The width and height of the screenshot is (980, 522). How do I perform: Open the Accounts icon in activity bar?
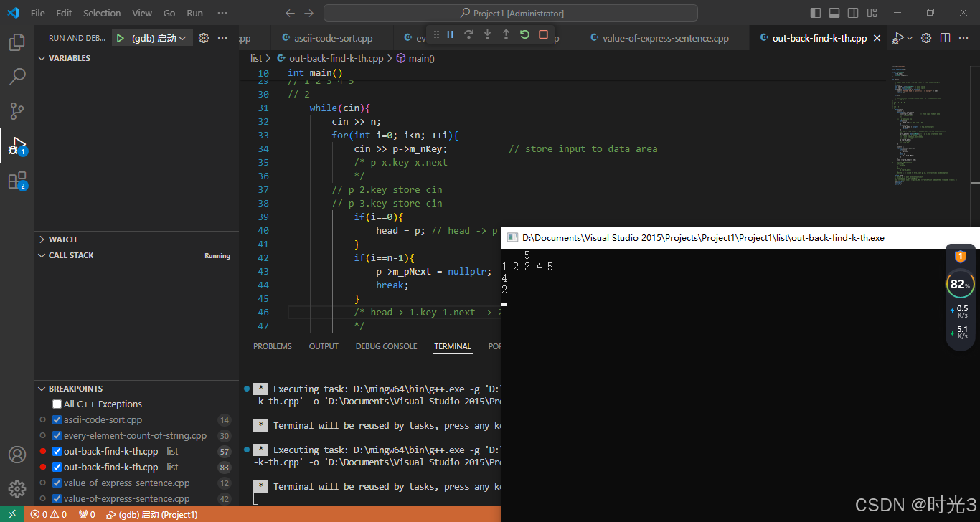(17, 455)
